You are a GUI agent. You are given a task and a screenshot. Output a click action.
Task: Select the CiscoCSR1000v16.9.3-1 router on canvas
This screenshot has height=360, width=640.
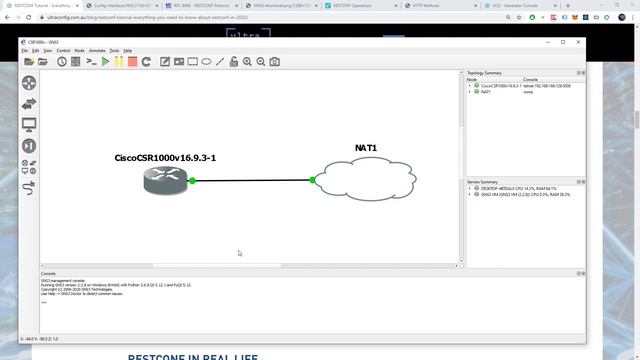[165, 181]
